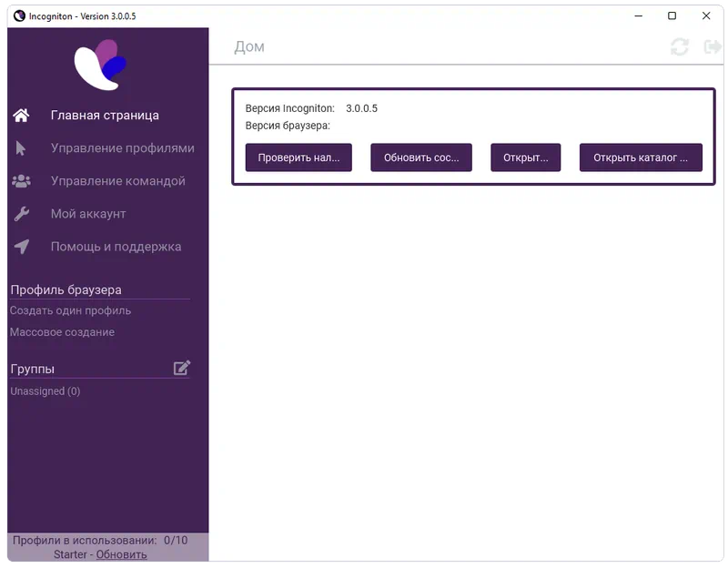Click the Группы section heading
The width and height of the screenshot is (728, 568).
coord(33,370)
